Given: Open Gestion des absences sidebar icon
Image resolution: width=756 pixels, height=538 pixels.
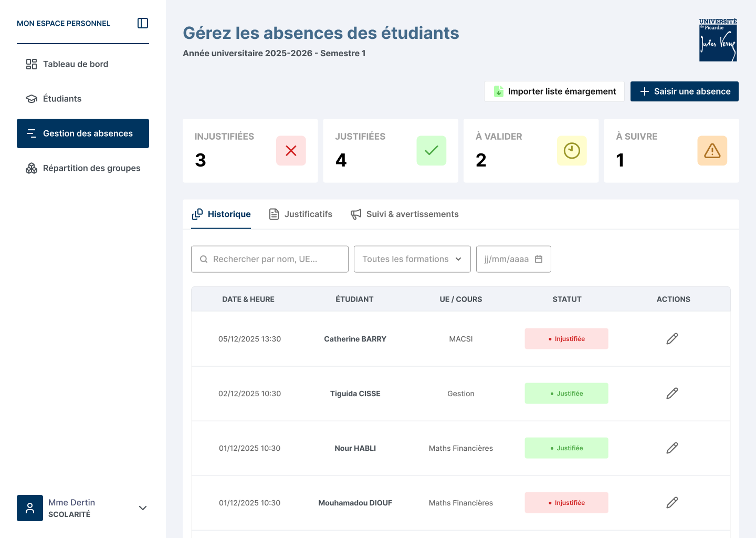Looking at the screenshot, I should click(x=32, y=133).
